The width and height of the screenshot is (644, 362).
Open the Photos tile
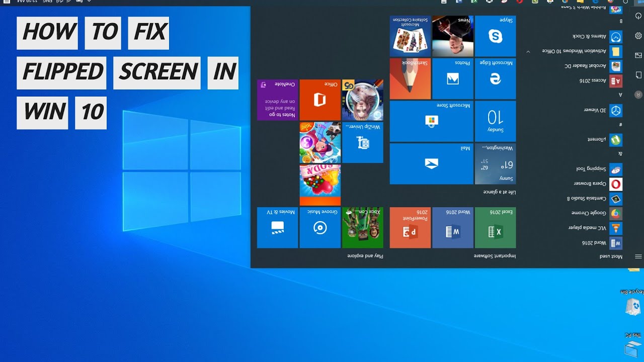point(453,79)
